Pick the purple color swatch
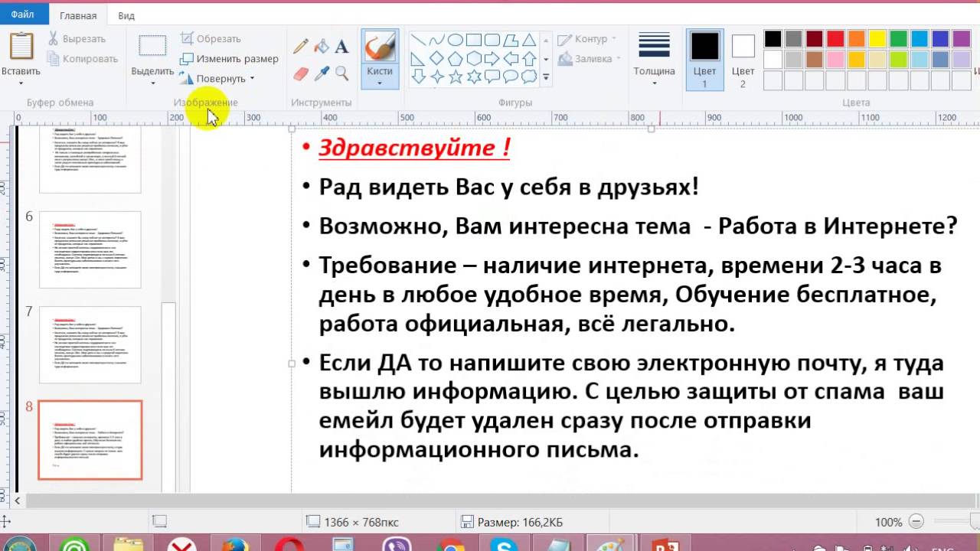The image size is (980, 551). [x=962, y=39]
